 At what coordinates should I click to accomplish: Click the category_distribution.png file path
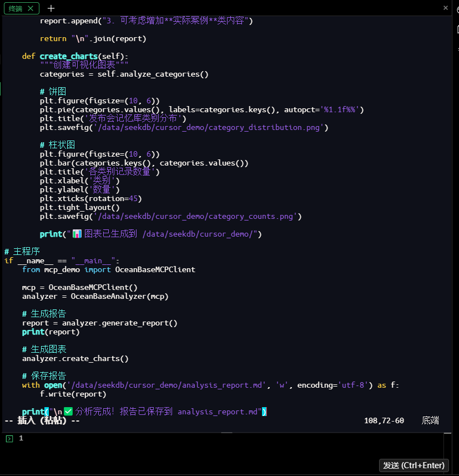211,127
